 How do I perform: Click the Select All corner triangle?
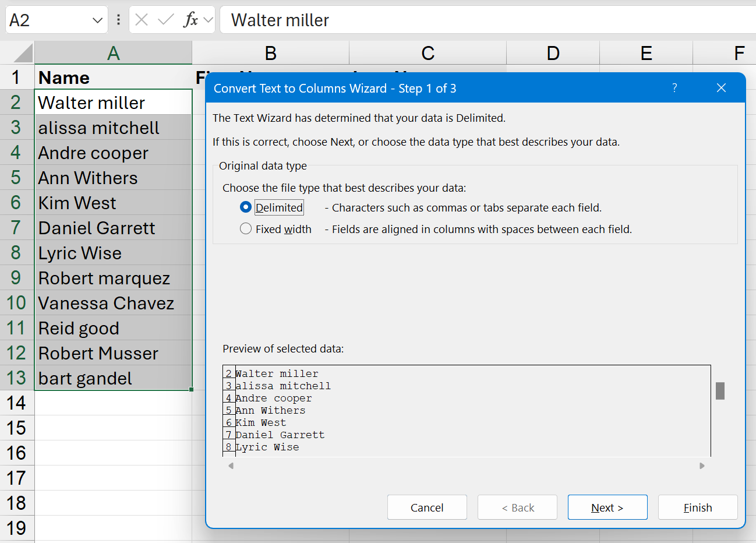[23, 54]
